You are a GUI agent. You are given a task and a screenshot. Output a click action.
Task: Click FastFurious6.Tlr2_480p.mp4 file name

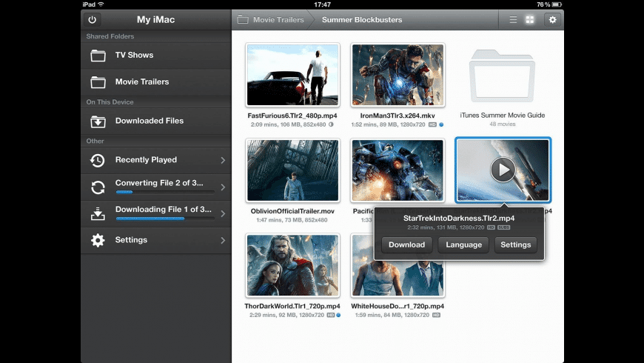pyautogui.click(x=292, y=116)
